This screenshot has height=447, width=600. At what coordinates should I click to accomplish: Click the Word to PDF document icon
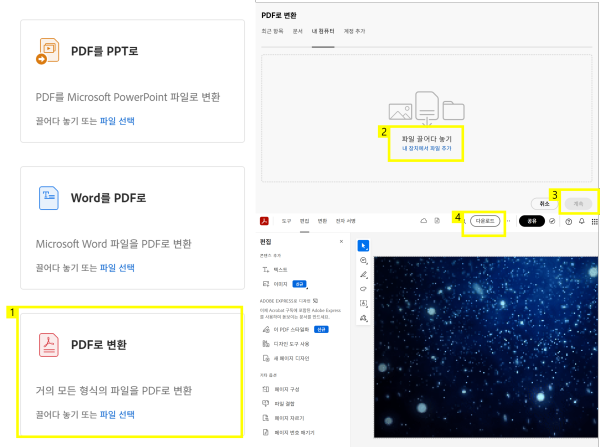(x=49, y=198)
